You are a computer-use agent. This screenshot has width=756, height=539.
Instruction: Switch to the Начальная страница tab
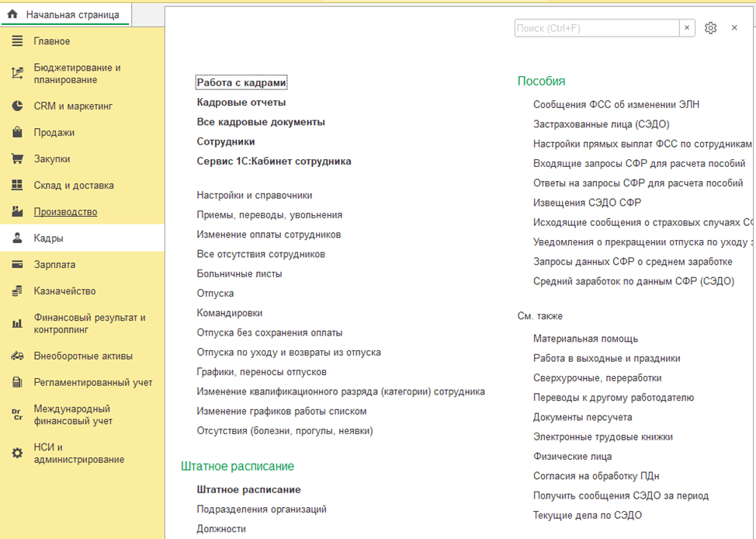coord(65,15)
